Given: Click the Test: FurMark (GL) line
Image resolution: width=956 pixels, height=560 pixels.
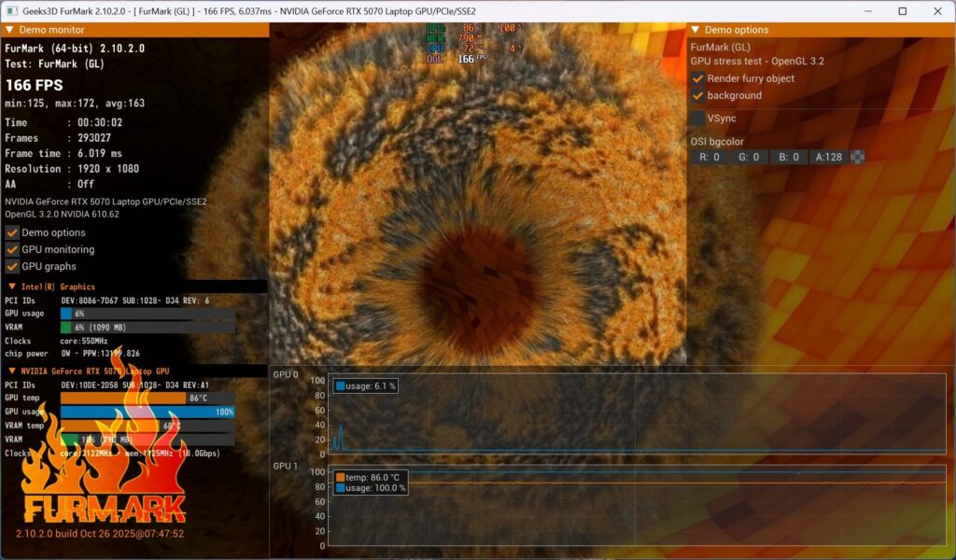Looking at the screenshot, I should tap(55, 64).
